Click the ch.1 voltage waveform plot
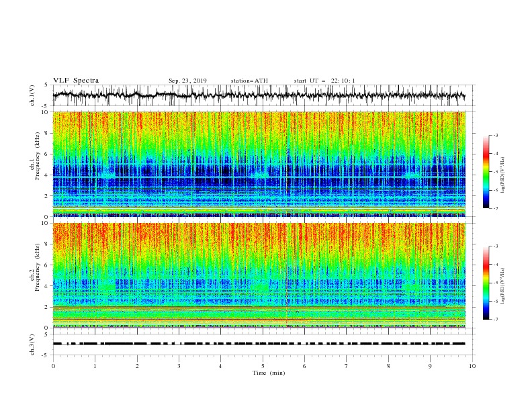The image size is (532, 411). pyautogui.click(x=263, y=95)
